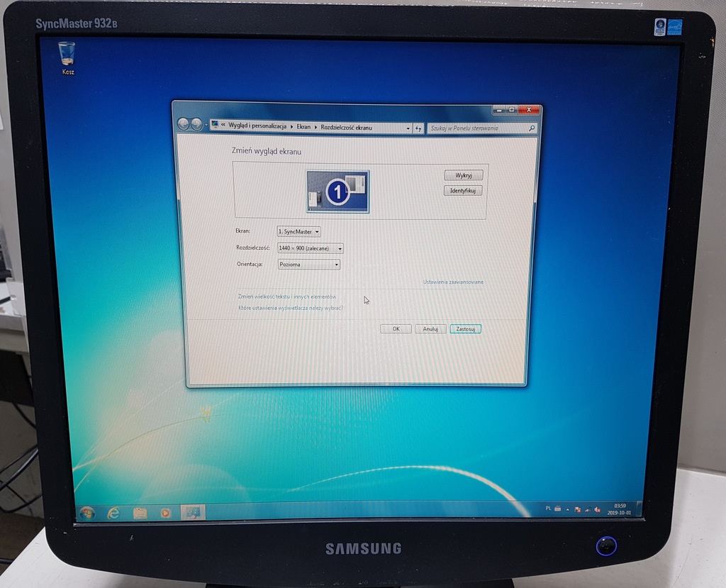Image resolution: width=726 pixels, height=588 pixels.
Task: Expand the chevron after Wygląd i personalizacja
Action: pos(291,126)
